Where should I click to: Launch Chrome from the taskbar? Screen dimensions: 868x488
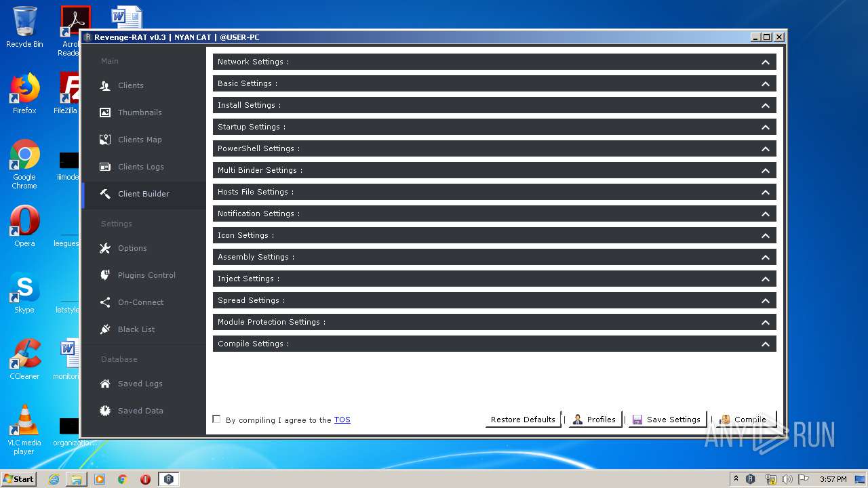[123, 479]
